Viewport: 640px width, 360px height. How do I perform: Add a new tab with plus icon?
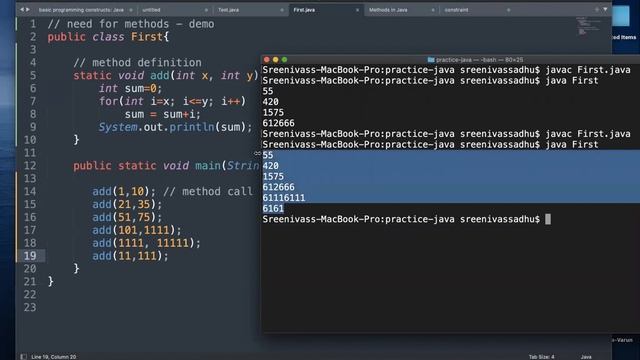[597, 9]
